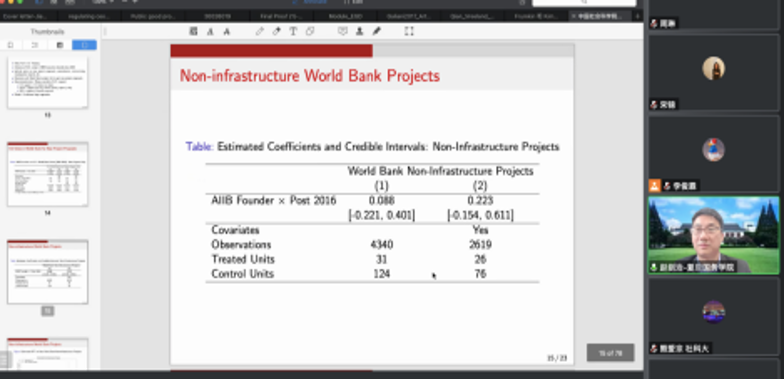Click the page count badge at bottom right
The width and height of the screenshot is (784, 380).
coord(610,352)
